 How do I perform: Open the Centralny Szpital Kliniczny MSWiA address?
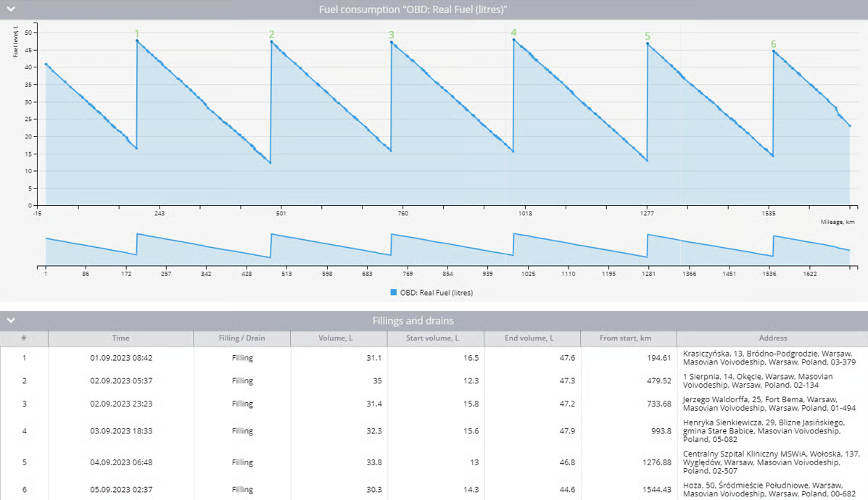[771, 462]
